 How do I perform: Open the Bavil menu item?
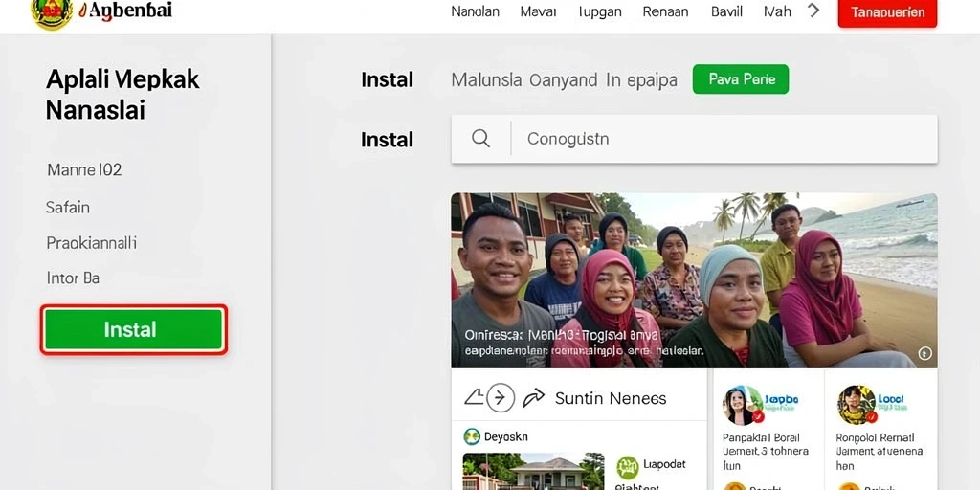(727, 11)
